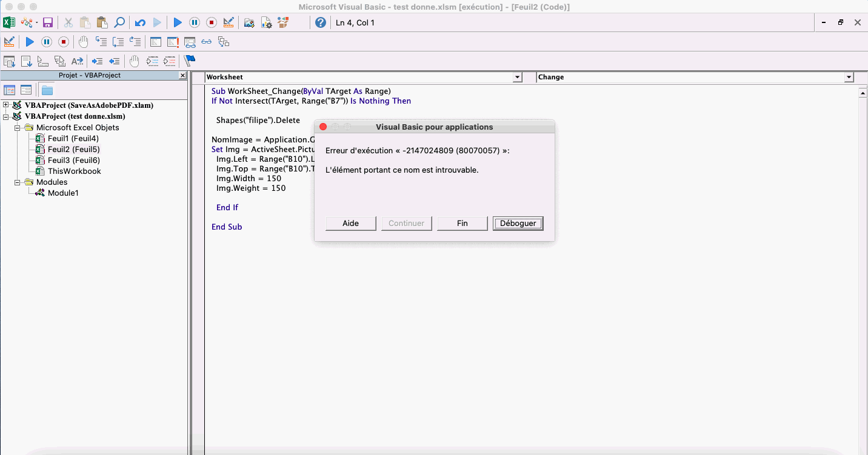The width and height of the screenshot is (868, 455).
Task: Open the Locals Window icon
Action: (156, 42)
